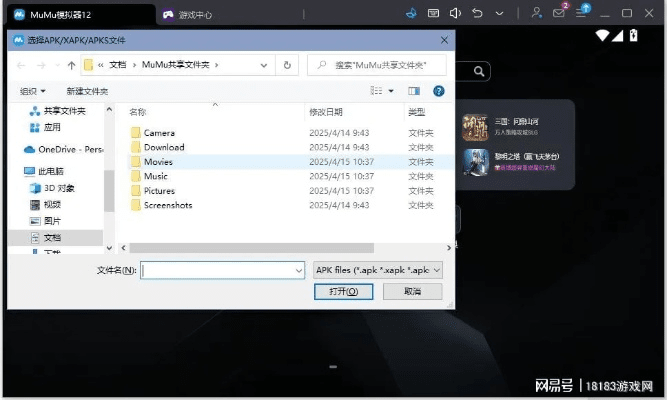Click the refresh button beside address bar
Screen dimensions: 667x400
coord(287,64)
